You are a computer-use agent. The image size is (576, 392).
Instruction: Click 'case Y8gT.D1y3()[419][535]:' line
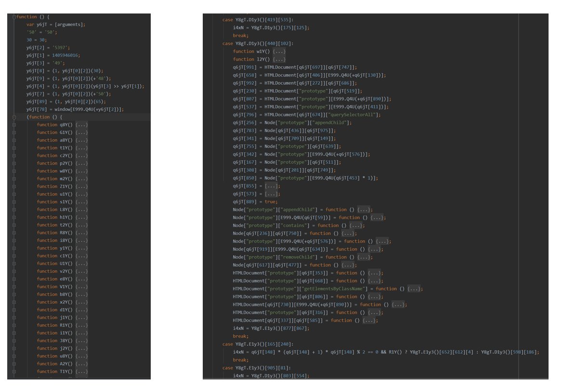click(x=258, y=20)
